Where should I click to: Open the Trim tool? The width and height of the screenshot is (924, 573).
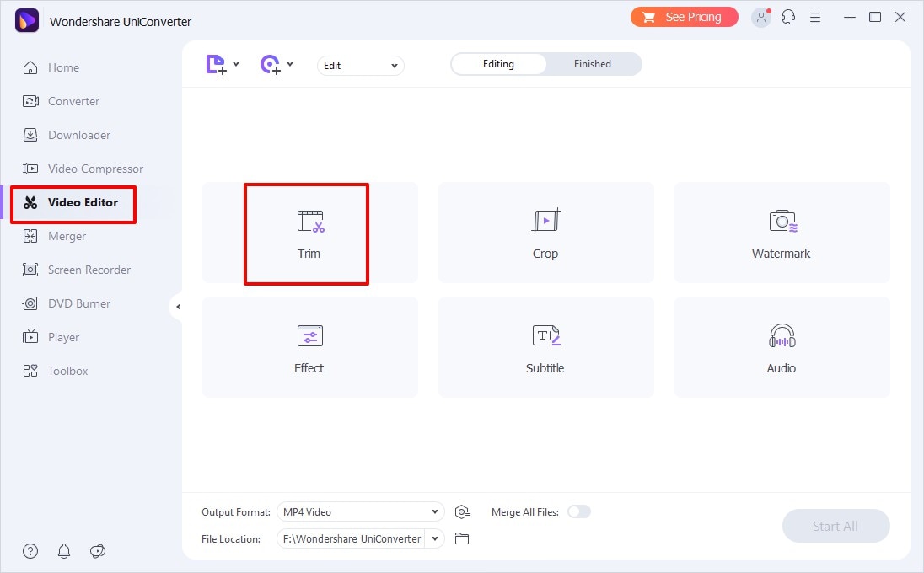(x=310, y=233)
